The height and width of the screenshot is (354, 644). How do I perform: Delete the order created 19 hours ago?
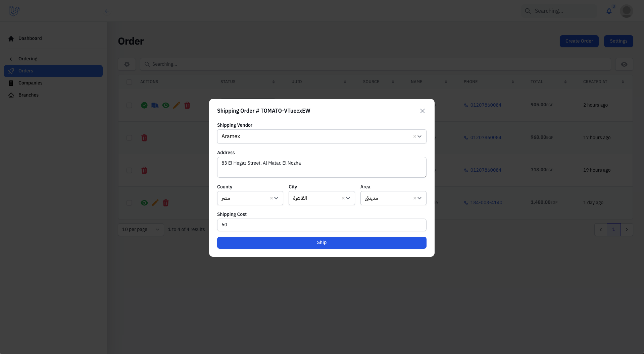(144, 170)
